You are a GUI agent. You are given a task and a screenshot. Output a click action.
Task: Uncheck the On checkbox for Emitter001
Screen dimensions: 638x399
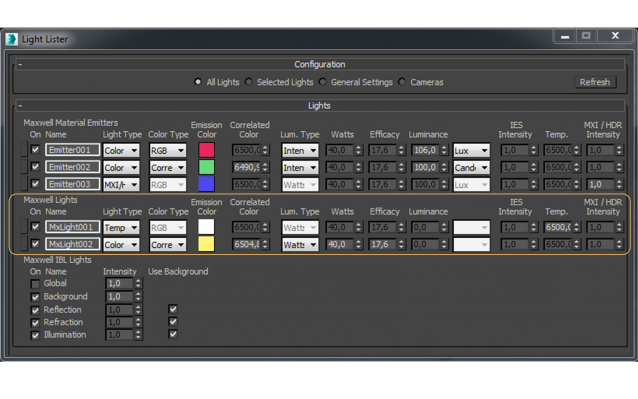coord(35,149)
